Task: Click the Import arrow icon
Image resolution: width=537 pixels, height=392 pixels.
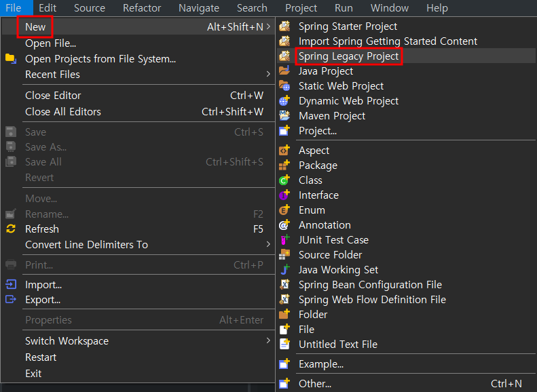Action: tap(11, 284)
